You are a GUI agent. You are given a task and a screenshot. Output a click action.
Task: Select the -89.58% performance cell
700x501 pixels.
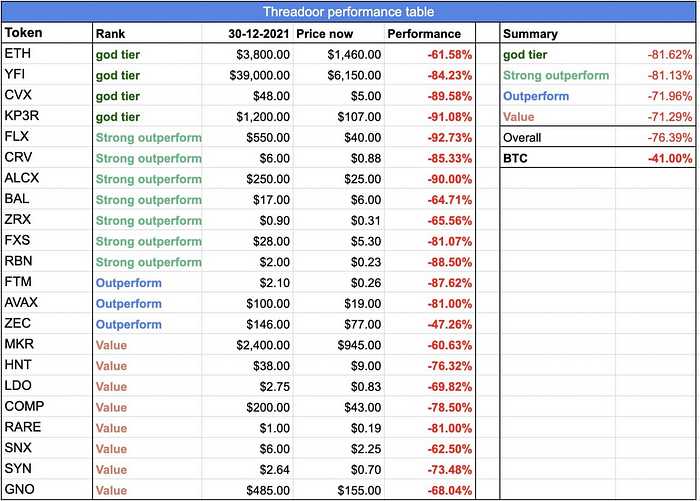[x=429, y=96]
